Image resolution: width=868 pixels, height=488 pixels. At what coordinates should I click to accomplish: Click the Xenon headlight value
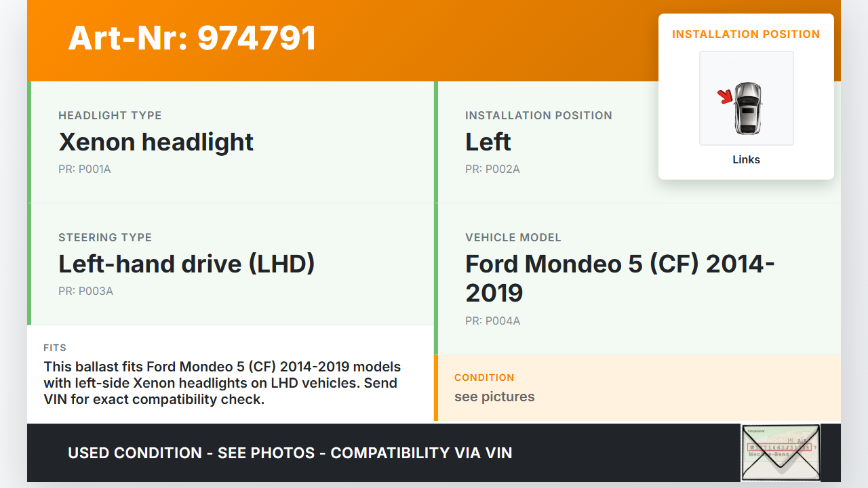(156, 142)
